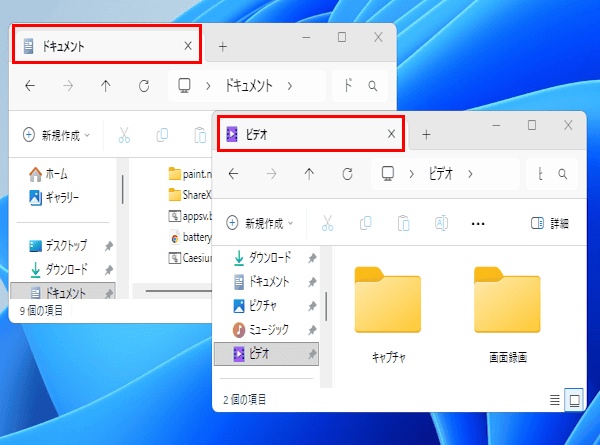This screenshot has height=445, width=600.
Task: Minimize the ドキュメント window
Action: [306, 37]
